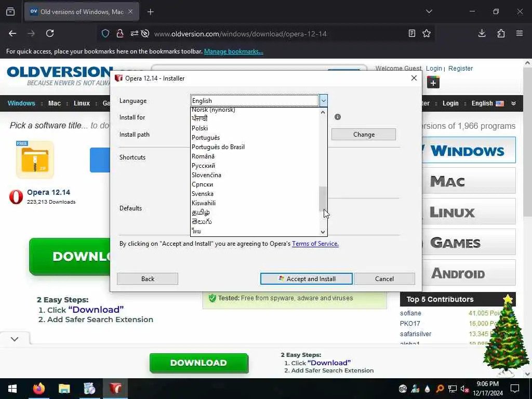List all tabs chevron in title bar
Viewport: 532px width, 399px height.
[x=429, y=11]
